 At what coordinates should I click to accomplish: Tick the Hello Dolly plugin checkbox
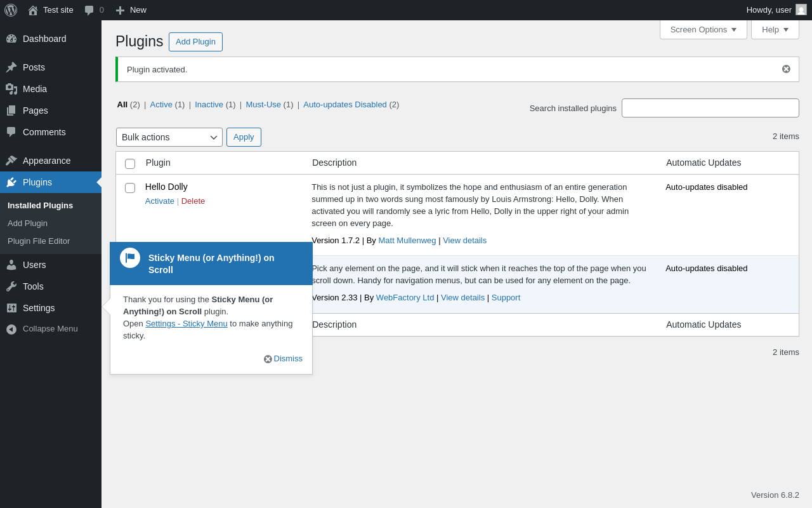[130, 188]
